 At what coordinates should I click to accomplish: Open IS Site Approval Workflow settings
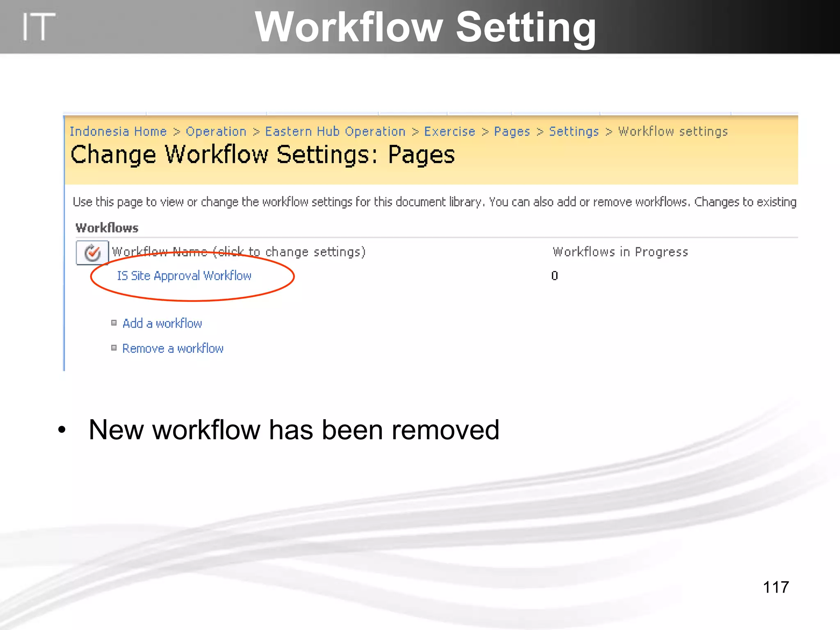(x=184, y=276)
